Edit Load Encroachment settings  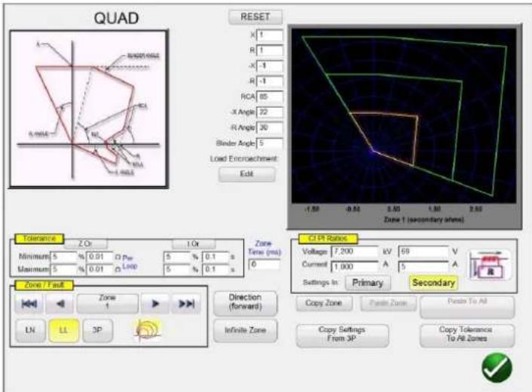pyautogui.click(x=246, y=174)
